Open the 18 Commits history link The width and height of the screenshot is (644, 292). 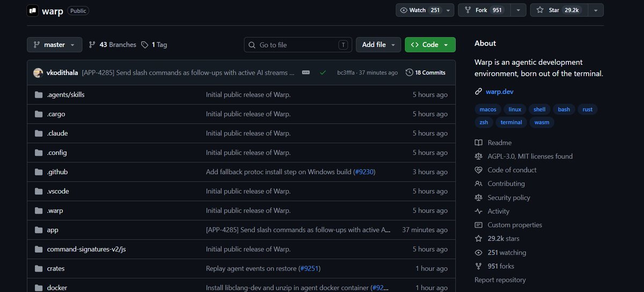tap(426, 72)
